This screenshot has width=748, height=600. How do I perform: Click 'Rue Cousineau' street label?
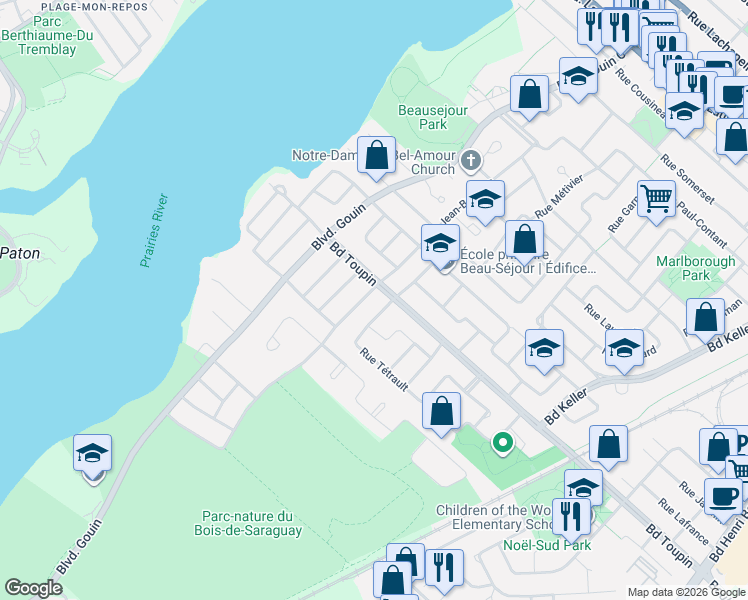pyautogui.click(x=640, y=93)
